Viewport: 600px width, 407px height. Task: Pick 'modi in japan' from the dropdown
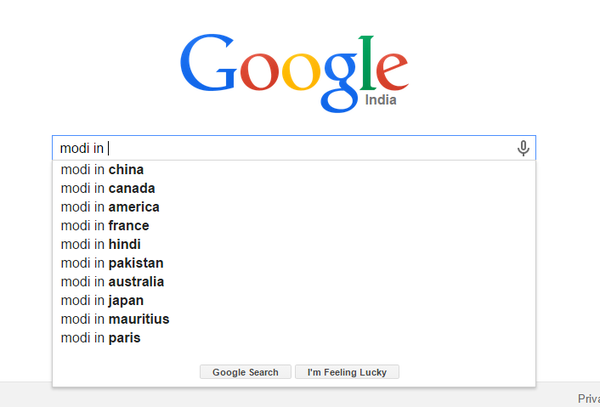pos(294,301)
